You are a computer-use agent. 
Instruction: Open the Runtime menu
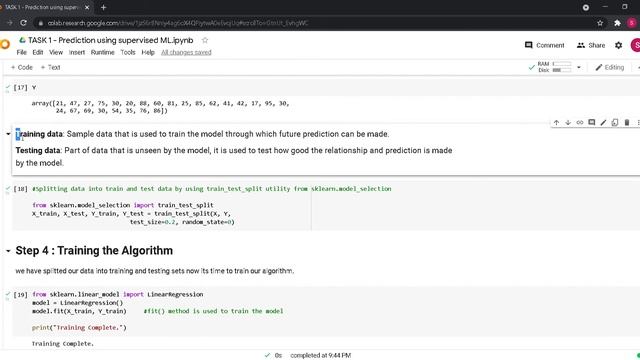(102, 52)
